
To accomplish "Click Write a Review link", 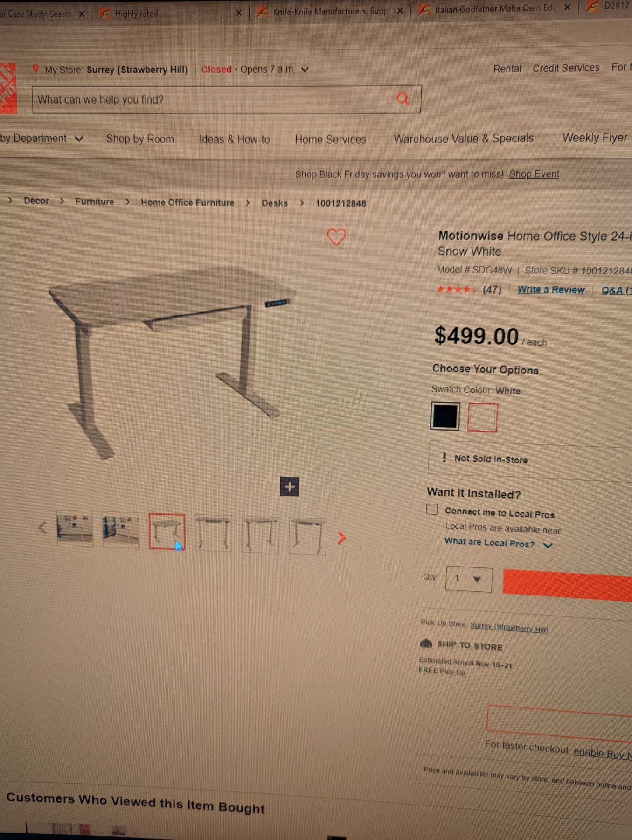I will point(551,290).
